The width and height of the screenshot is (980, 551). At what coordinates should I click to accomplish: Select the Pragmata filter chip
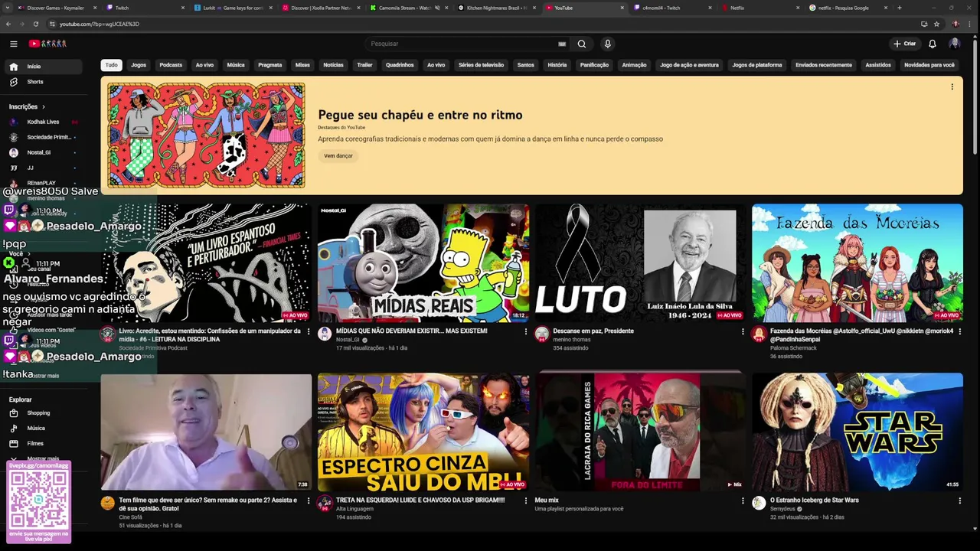(269, 65)
